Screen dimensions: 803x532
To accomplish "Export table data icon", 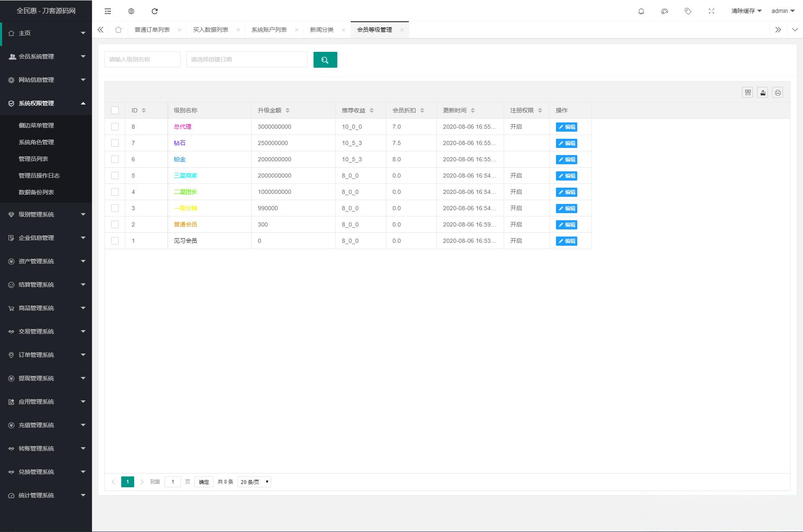I will click(763, 93).
